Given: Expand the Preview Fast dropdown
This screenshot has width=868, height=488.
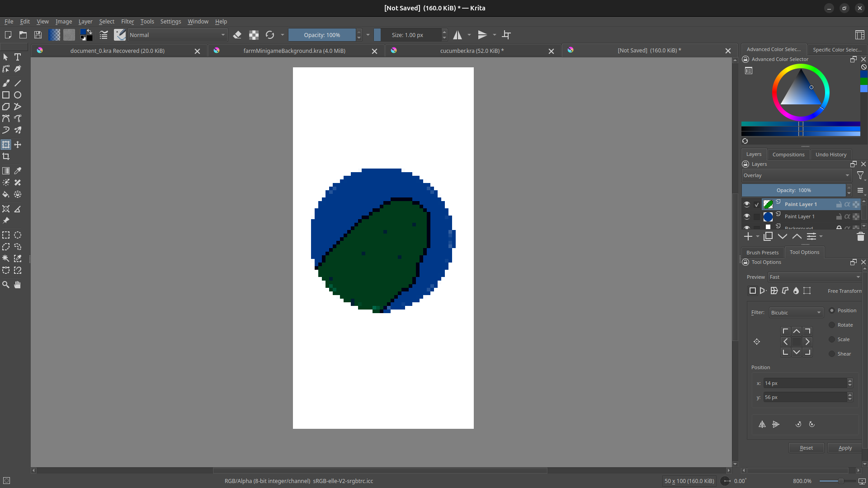Looking at the screenshot, I should coord(814,277).
